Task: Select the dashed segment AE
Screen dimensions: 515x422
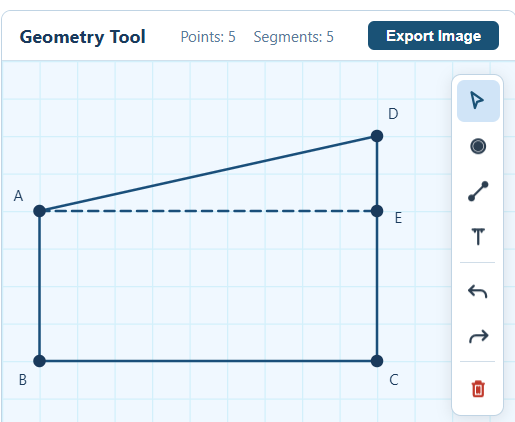Action: point(208,211)
